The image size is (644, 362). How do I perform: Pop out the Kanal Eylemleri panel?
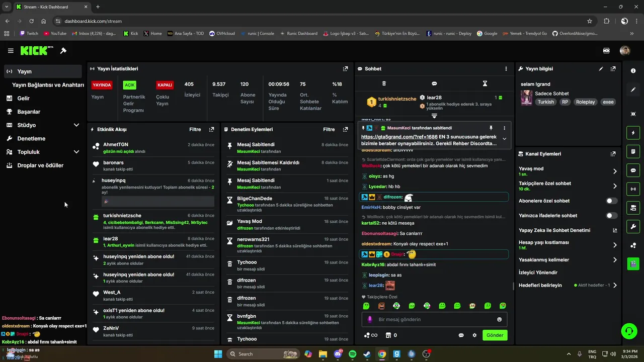point(613,154)
